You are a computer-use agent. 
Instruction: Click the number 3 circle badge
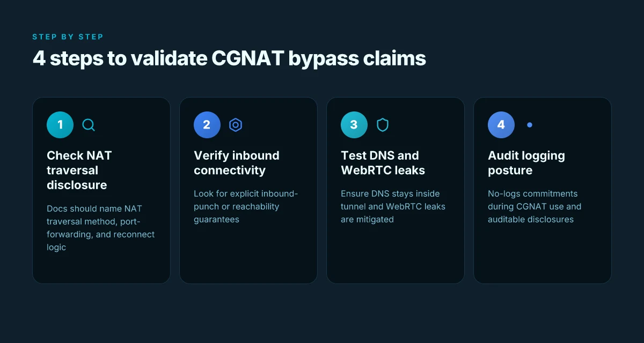pos(354,125)
